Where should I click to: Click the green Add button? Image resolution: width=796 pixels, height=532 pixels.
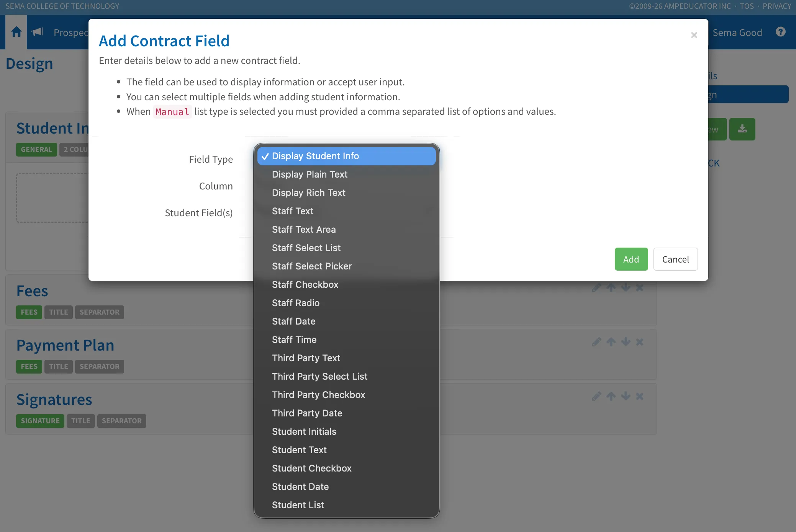[631, 259]
